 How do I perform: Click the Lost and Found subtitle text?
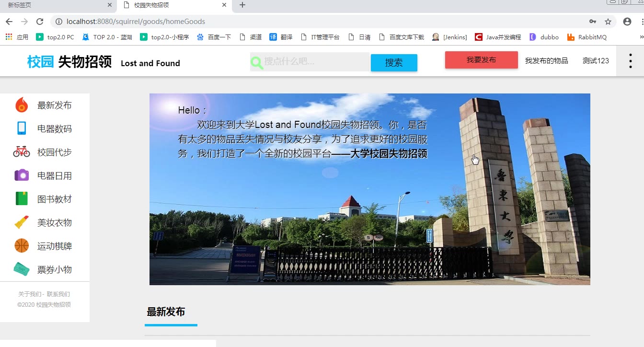(x=150, y=63)
